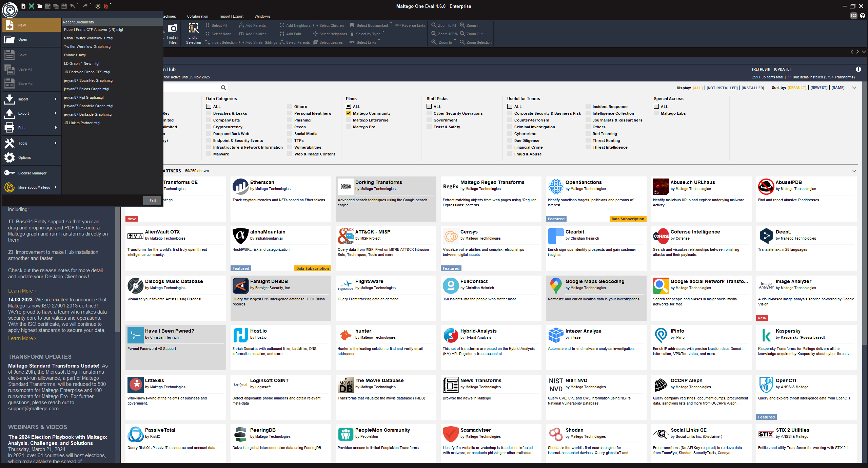Click the Hub search magnifier icon
The height and width of the screenshot is (468, 868).
click(223, 88)
